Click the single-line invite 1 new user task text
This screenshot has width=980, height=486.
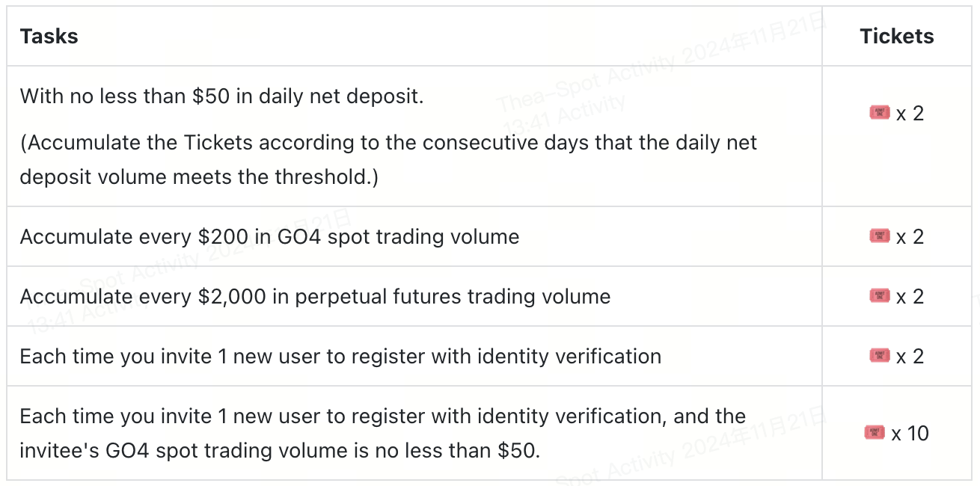pyautogui.click(x=340, y=357)
